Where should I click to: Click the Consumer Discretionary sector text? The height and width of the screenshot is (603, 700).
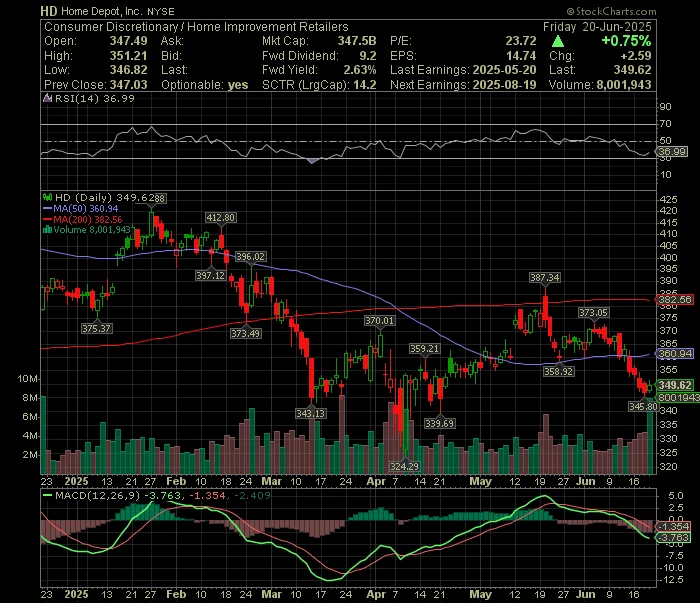(x=110, y=27)
